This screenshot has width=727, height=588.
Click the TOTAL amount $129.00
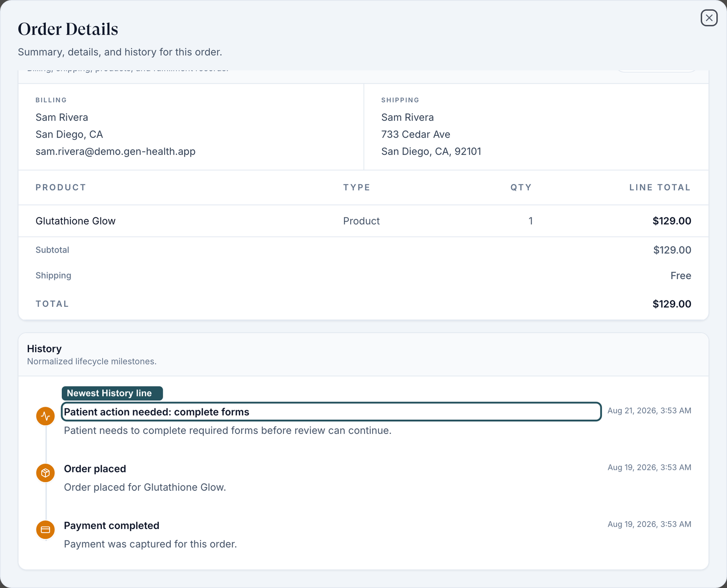672,304
